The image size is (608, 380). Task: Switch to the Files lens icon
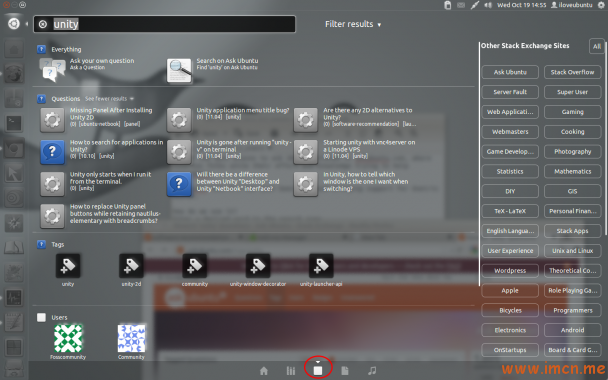(345, 371)
